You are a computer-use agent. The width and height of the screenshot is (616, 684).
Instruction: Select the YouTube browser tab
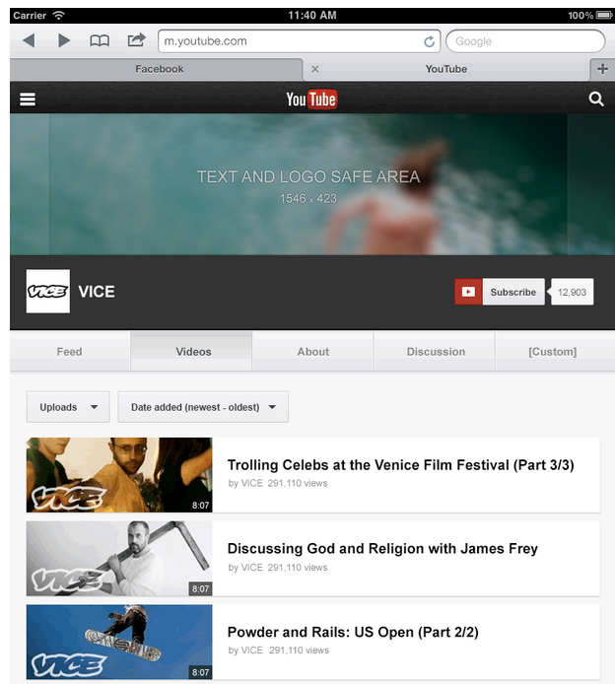click(445, 69)
